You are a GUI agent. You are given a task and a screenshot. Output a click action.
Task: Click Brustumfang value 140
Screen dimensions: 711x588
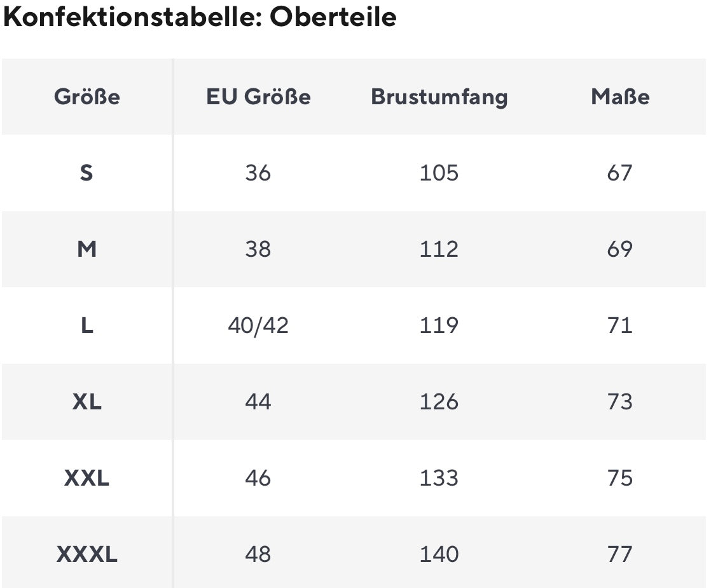(439, 554)
